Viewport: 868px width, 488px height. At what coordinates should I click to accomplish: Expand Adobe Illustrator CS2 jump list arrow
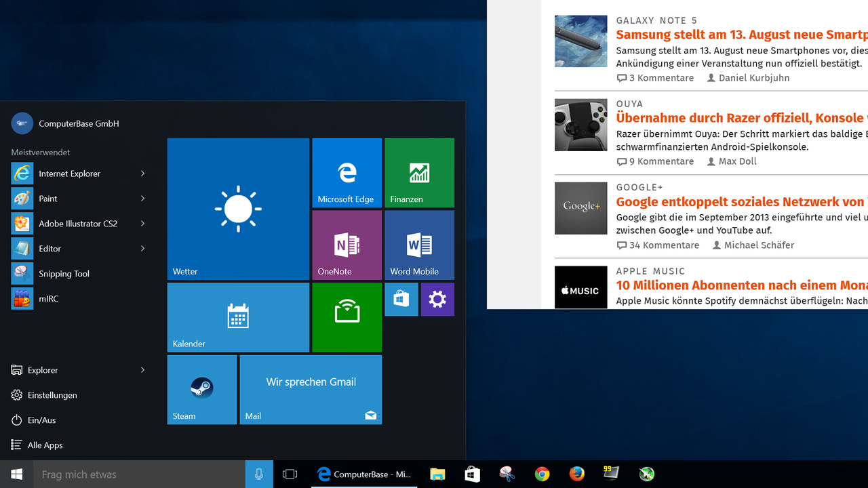(142, 224)
